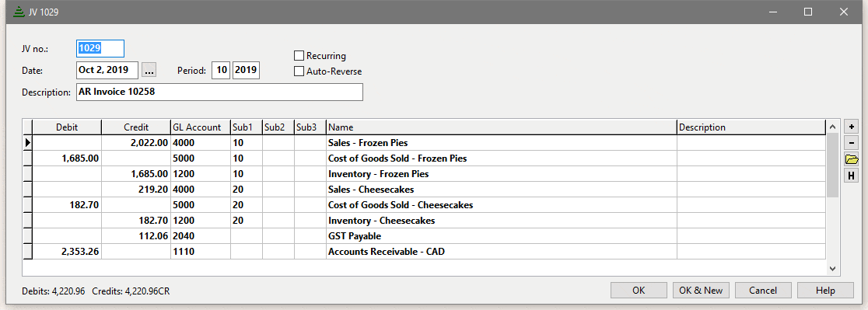
Task: Click the minus remove-row icon
Action: click(851, 143)
